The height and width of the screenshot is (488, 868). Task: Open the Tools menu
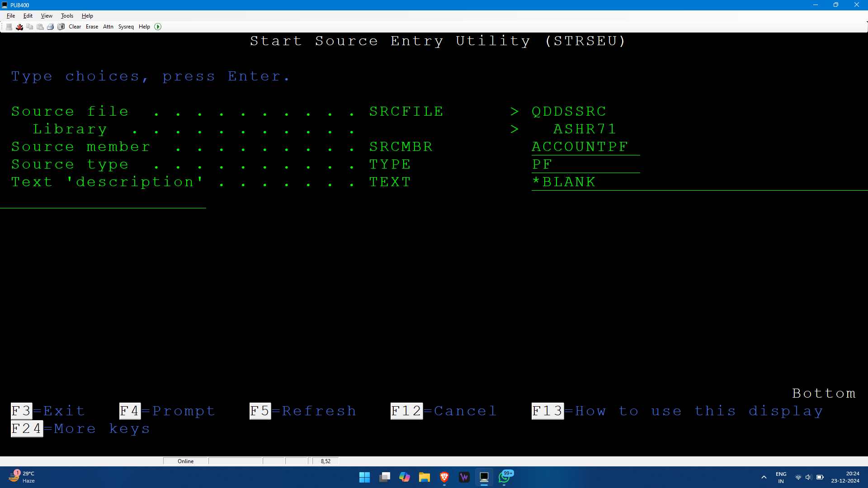(x=67, y=16)
